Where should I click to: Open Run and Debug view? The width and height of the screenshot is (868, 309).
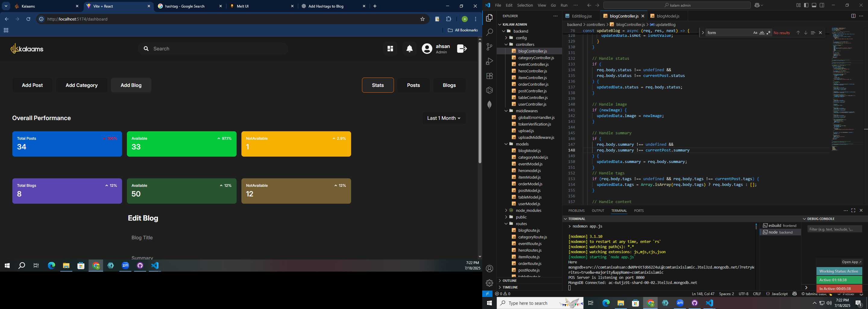click(489, 61)
